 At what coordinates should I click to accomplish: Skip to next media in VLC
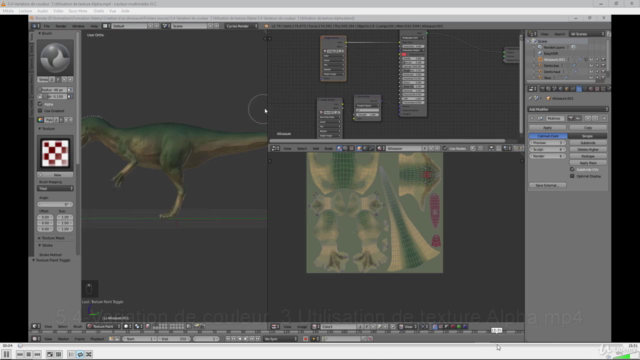tap(37, 354)
